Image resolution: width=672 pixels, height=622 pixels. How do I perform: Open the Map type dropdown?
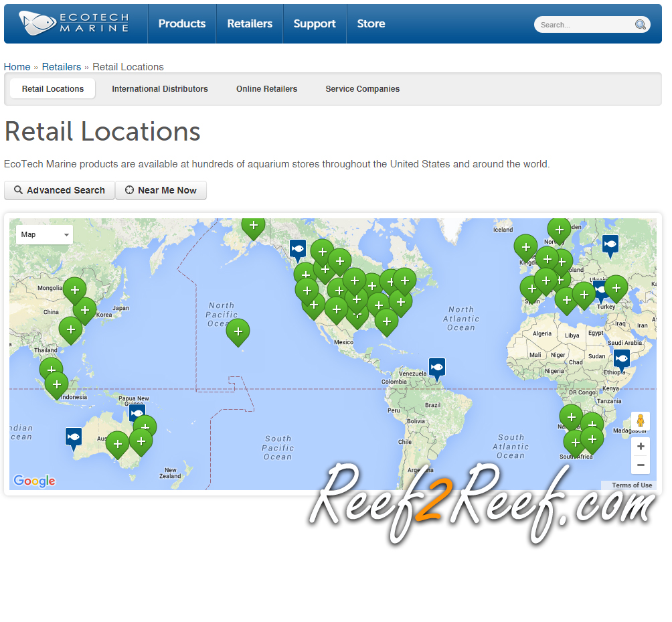coord(45,234)
